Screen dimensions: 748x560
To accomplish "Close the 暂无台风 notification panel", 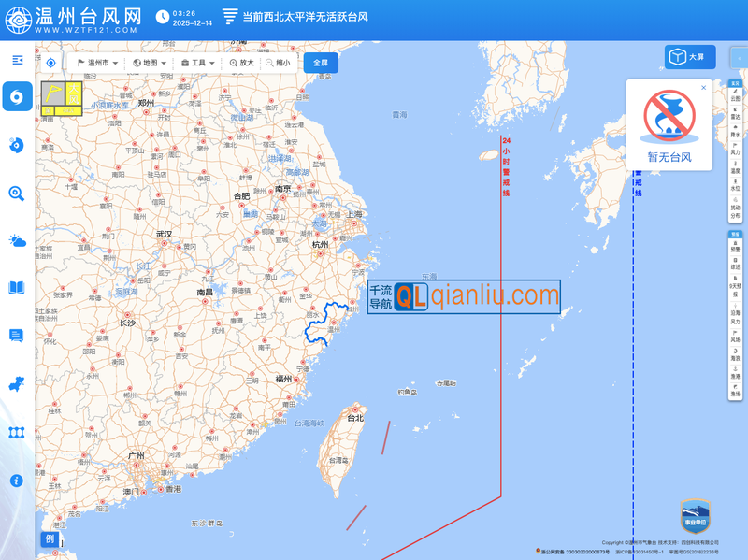I will (703, 88).
